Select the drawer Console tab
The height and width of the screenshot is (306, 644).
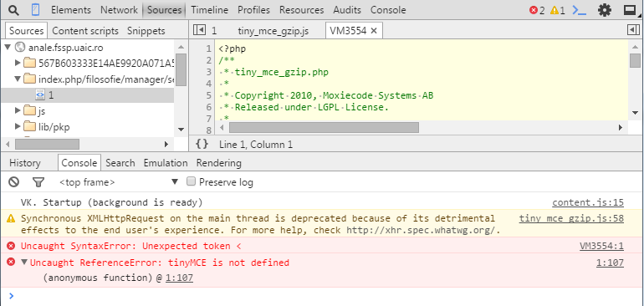(79, 163)
